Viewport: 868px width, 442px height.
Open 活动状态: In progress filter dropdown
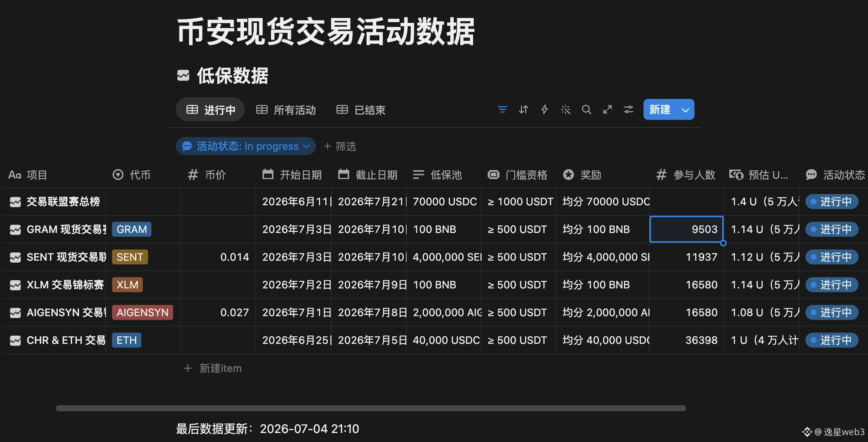click(245, 146)
